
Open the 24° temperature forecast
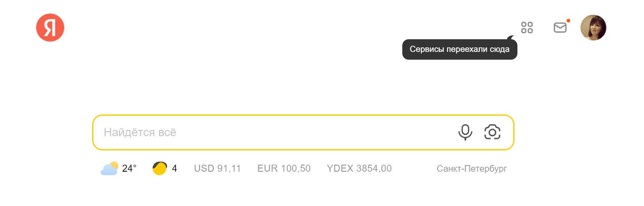[x=129, y=168]
